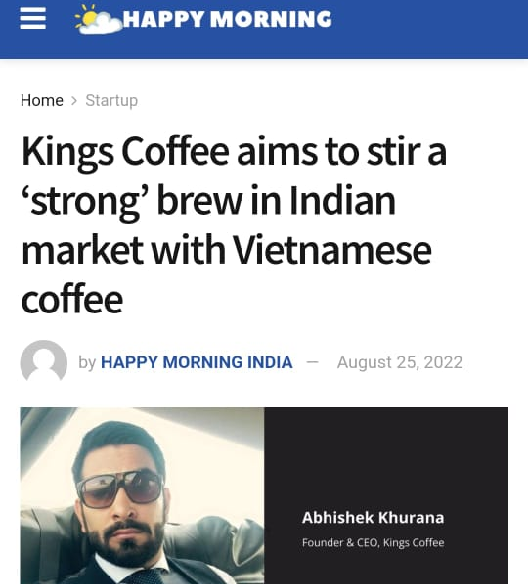Click the breadcrumb chevron separator
This screenshot has height=584, width=528.
click(74, 101)
